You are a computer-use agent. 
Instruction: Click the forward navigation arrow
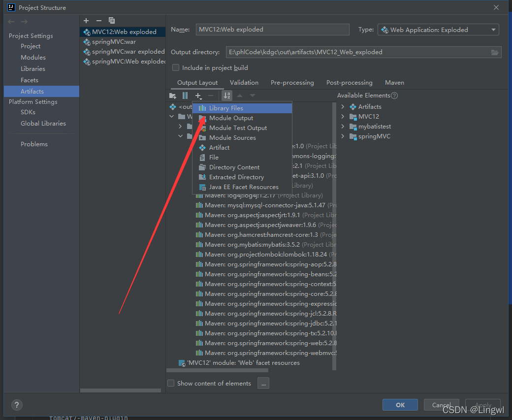[24, 22]
